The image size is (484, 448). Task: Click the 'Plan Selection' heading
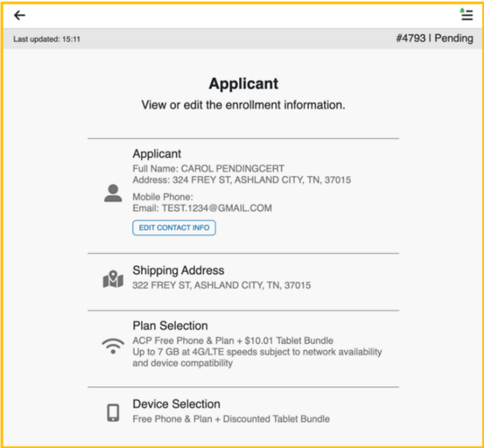[x=170, y=326]
